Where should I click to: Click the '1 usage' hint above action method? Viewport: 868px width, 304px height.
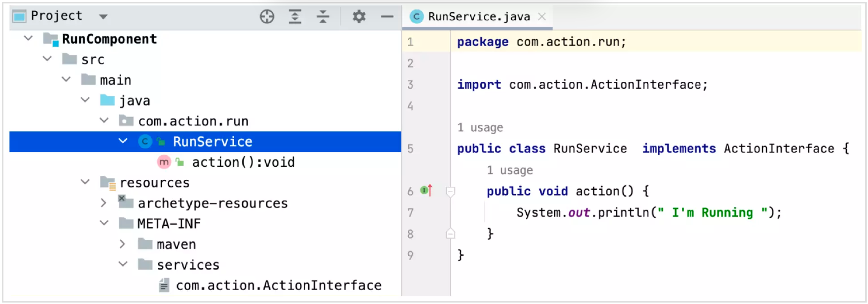coord(509,170)
